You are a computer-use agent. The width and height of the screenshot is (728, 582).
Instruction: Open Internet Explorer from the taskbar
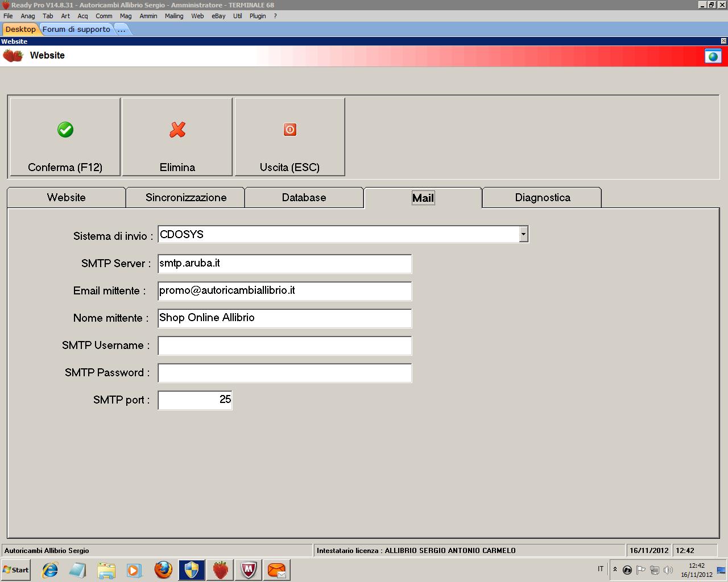[x=50, y=569]
